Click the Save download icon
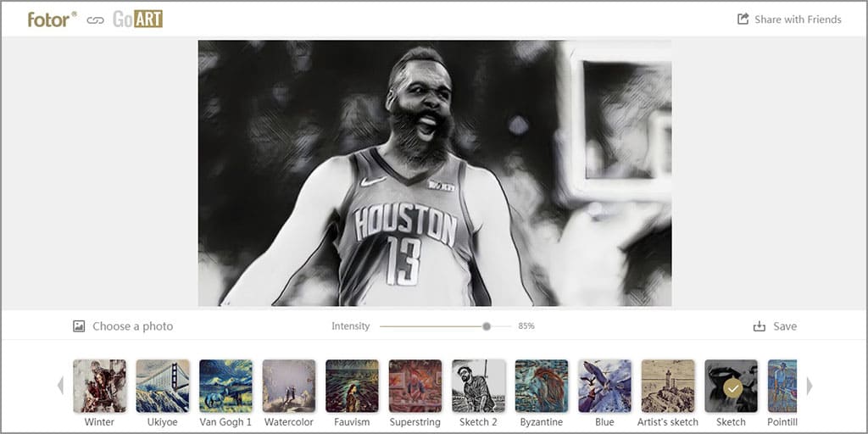Image resolution: width=868 pixels, height=434 pixels. pos(759,326)
